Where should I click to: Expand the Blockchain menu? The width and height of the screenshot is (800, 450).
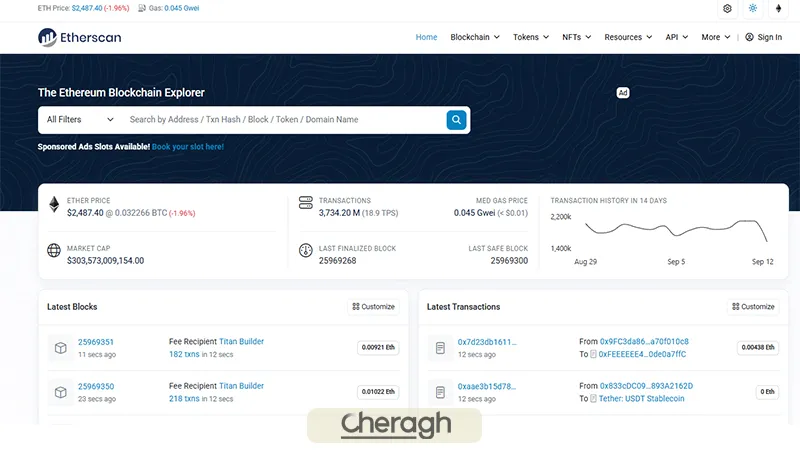(475, 37)
